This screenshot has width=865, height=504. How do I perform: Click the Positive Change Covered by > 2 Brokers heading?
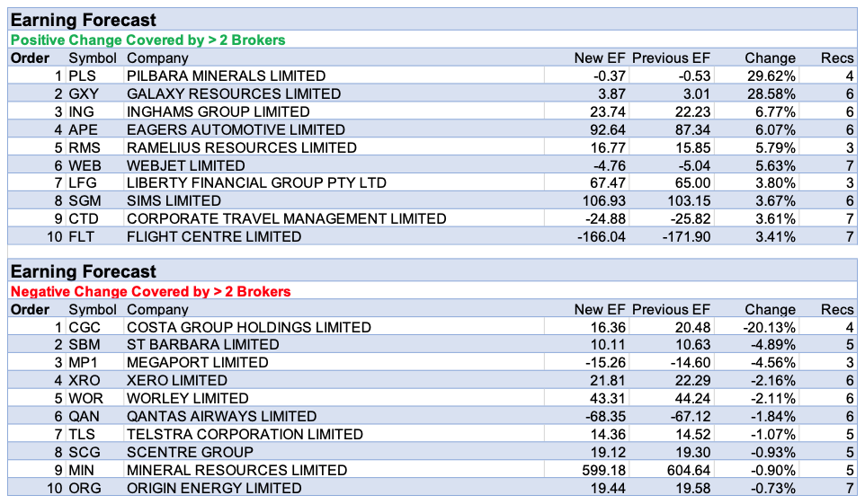click(147, 40)
